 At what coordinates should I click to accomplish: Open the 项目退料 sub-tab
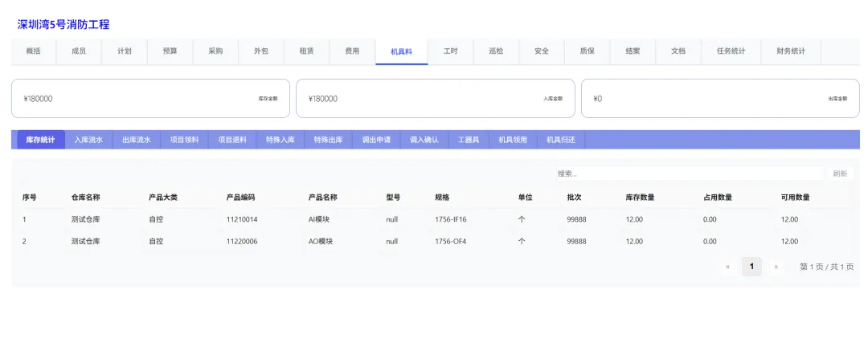point(232,140)
